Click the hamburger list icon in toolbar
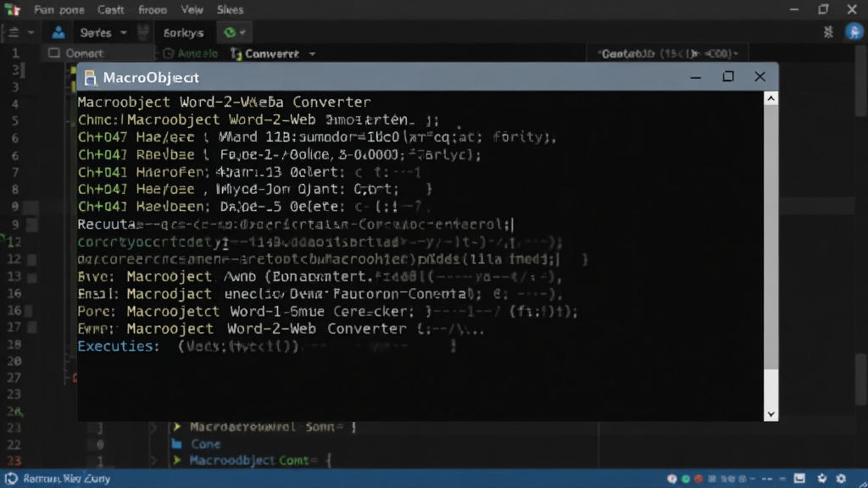868x488 pixels. click(x=14, y=33)
